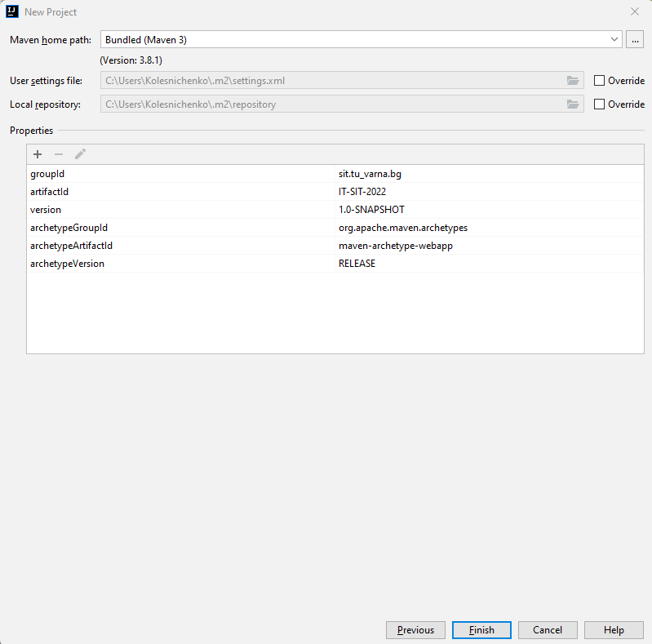Screen dimensions: 652x644
Task: Click the IntelliJ IDEA logo in title bar
Action: [x=12, y=11]
